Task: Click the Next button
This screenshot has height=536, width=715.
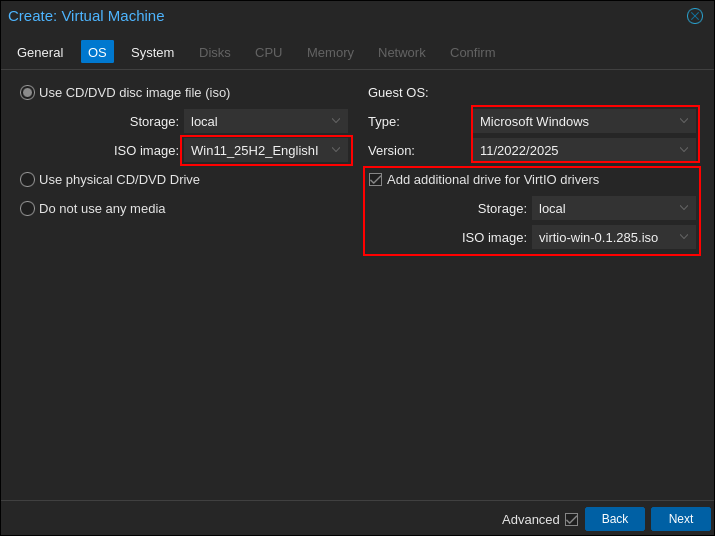Action: tap(680, 519)
